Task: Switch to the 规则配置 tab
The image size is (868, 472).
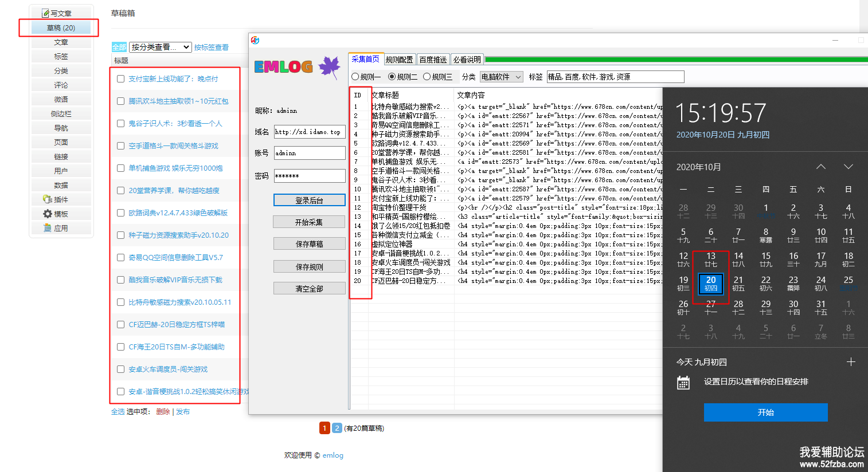Action: 399,60
